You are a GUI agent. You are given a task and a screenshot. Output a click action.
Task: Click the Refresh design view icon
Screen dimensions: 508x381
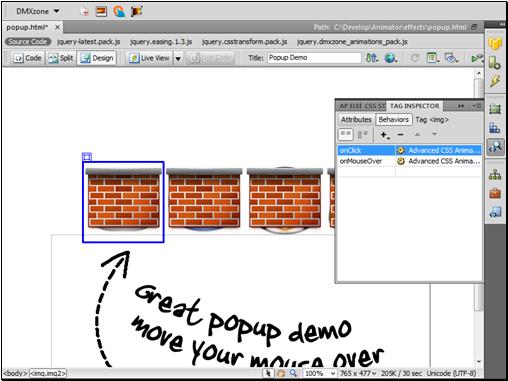coord(415,58)
